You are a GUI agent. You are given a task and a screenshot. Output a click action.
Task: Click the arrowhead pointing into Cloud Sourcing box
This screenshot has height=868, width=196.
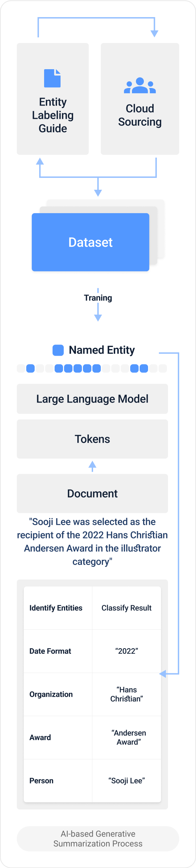click(x=154, y=34)
